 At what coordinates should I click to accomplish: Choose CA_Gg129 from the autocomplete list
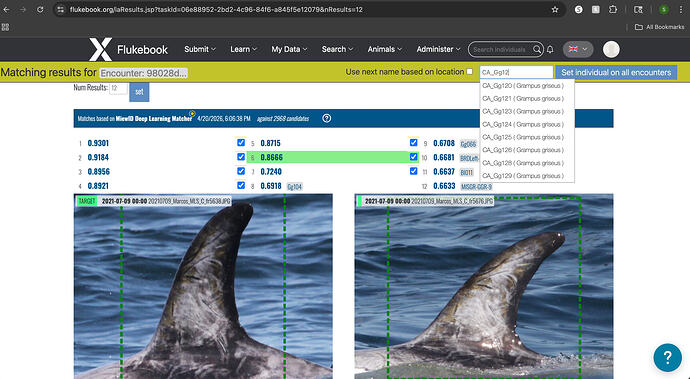click(527, 176)
